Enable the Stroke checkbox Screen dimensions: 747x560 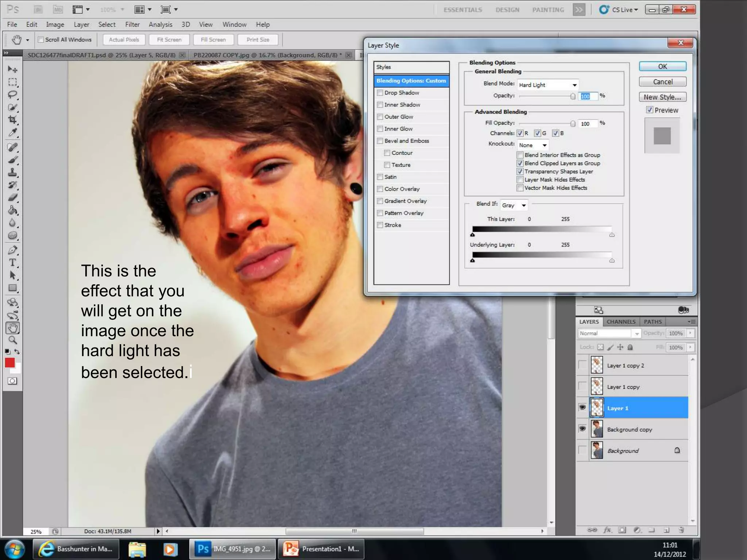click(x=380, y=225)
